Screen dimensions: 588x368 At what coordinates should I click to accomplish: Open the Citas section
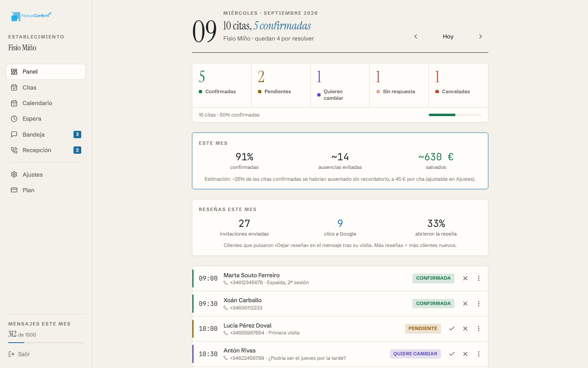pyautogui.click(x=46, y=88)
